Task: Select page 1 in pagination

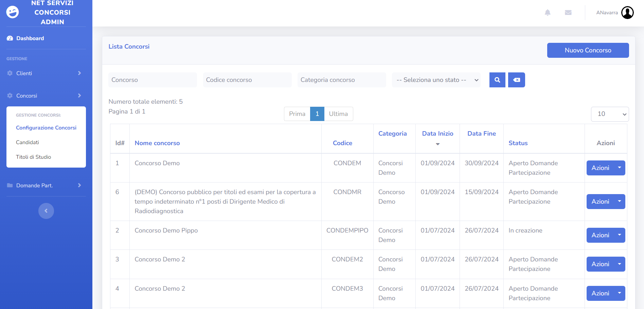Action: pyautogui.click(x=317, y=114)
